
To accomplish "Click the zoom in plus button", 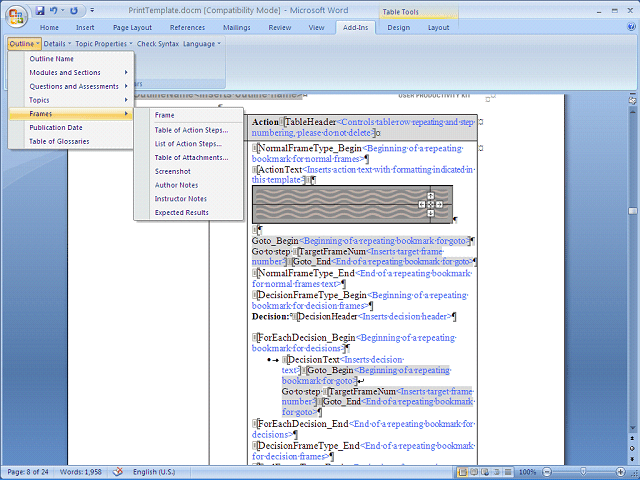I will [x=619, y=472].
